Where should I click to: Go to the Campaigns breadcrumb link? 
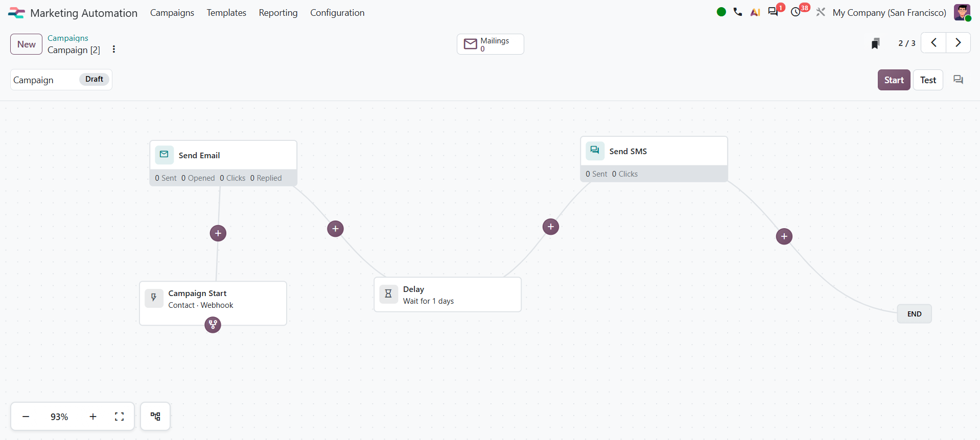[x=68, y=38]
